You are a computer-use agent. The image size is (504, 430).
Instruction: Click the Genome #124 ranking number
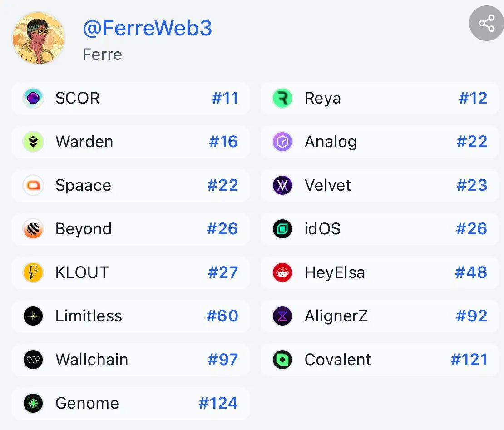[218, 403]
